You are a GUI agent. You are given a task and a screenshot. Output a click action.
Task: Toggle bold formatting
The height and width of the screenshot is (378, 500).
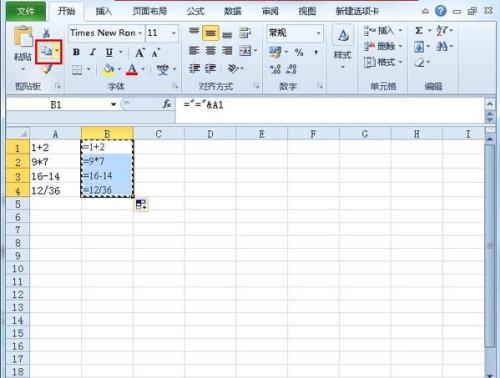(76, 52)
